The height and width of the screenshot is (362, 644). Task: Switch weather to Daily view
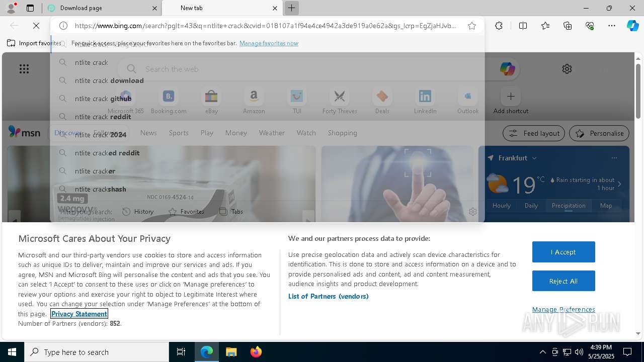pyautogui.click(x=531, y=206)
